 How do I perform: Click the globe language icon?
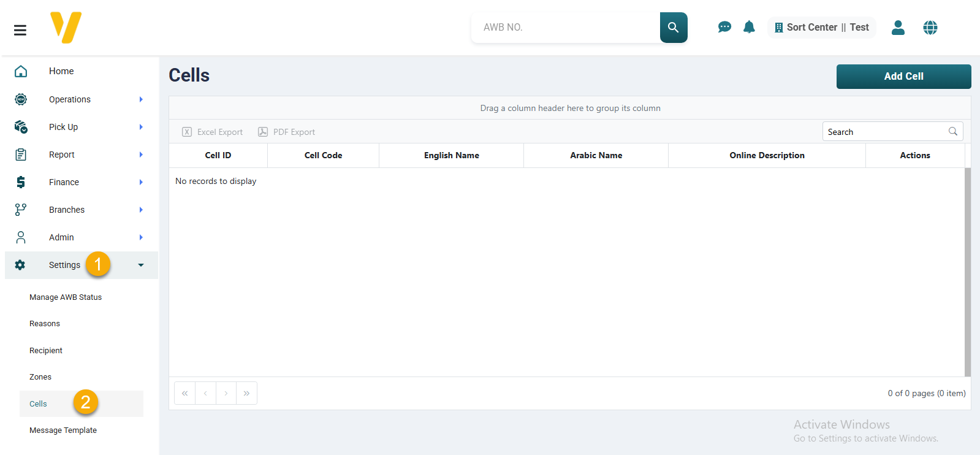click(930, 28)
